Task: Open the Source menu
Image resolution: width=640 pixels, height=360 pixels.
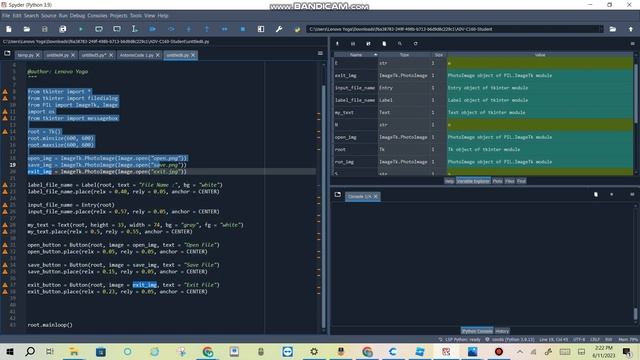Action: tap(48, 16)
